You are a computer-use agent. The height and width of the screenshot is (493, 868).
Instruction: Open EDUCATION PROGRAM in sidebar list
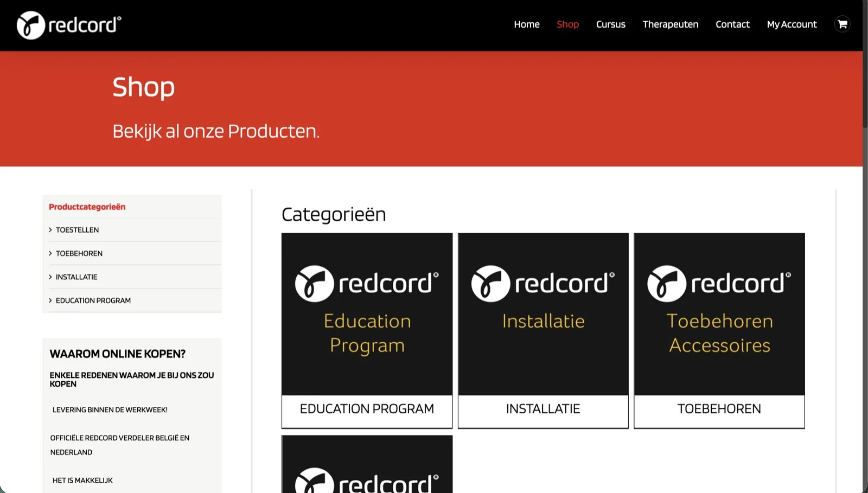coord(93,300)
